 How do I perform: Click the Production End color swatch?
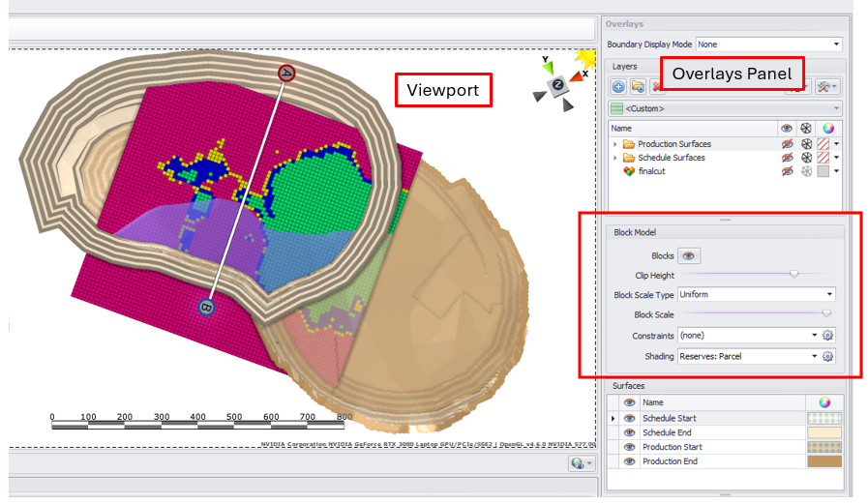coord(824,461)
